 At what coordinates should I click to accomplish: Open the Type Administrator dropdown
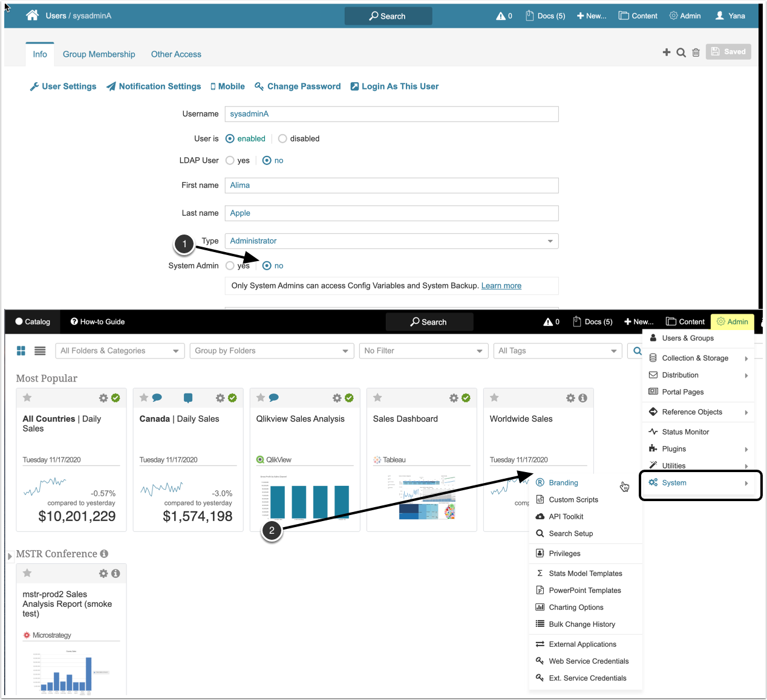click(391, 241)
